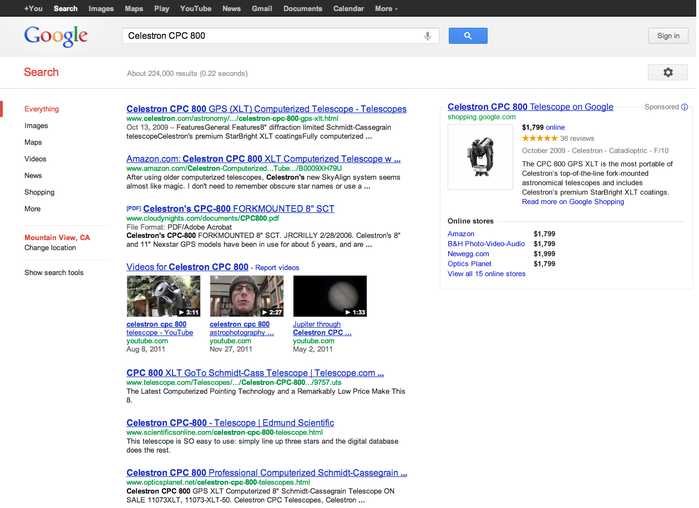Click the telescope product image

(x=480, y=157)
